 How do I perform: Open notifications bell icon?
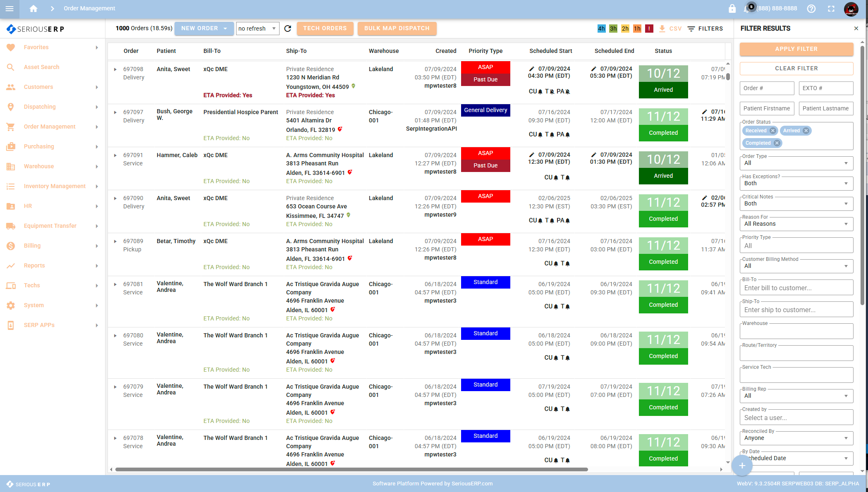pyautogui.click(x=746, y=9)
